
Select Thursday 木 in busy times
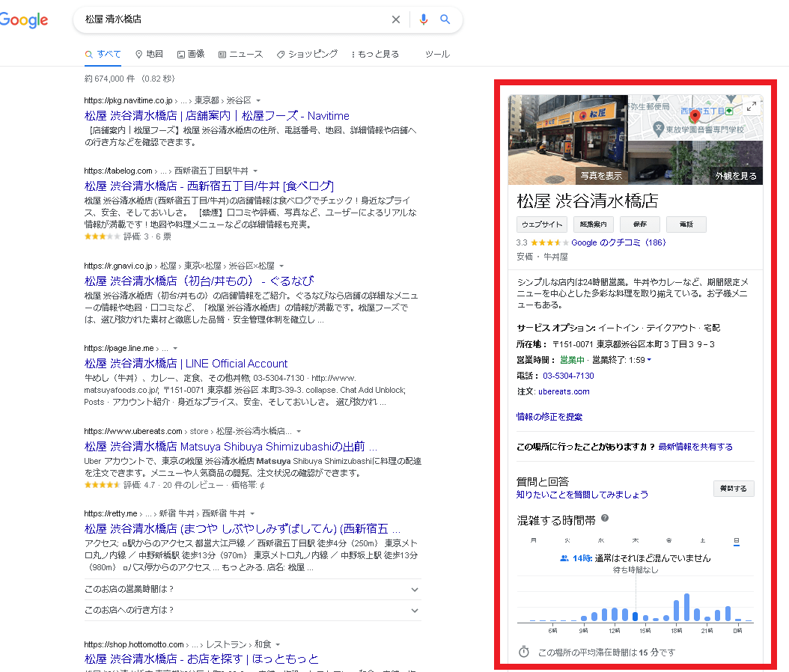[x=635, y=541]
